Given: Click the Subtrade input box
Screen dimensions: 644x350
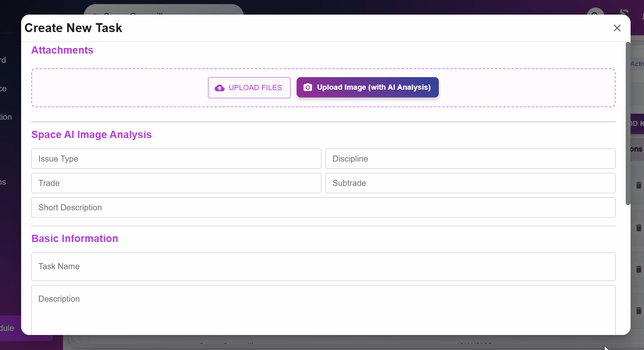Looking at the screenshot, I should click(470, 183).
